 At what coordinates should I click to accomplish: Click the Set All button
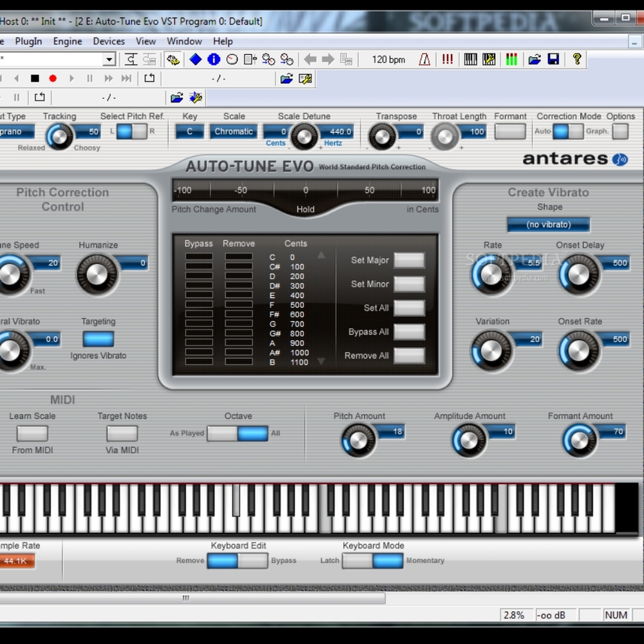pyautogui.click(x=409, y=308)
